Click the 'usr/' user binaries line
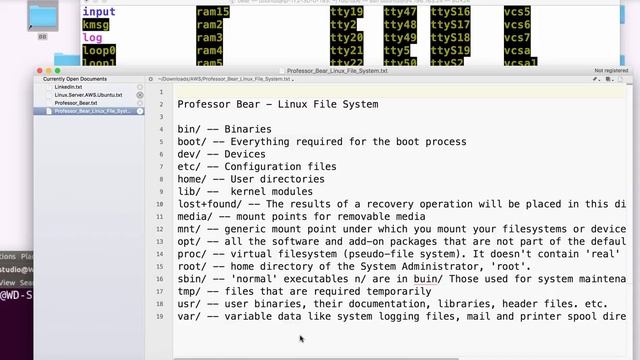The height and width of the screenshot is (360, 640). (x=392, y=304)
